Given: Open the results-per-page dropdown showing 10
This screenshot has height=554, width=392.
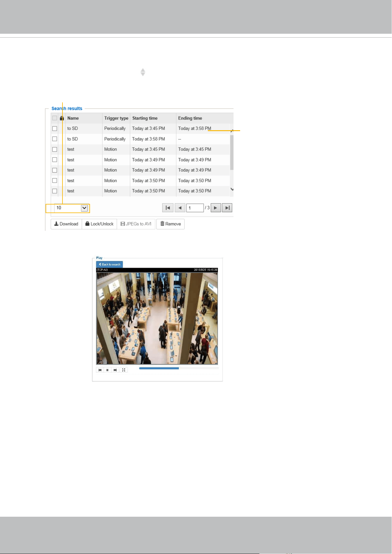Looking at the screenshot, I should pyautogui.click(x=72, y=208).
